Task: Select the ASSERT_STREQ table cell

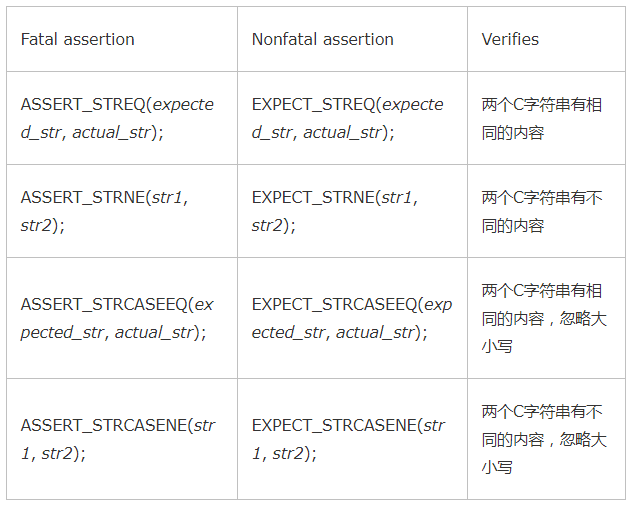Action: pos(122,118)
